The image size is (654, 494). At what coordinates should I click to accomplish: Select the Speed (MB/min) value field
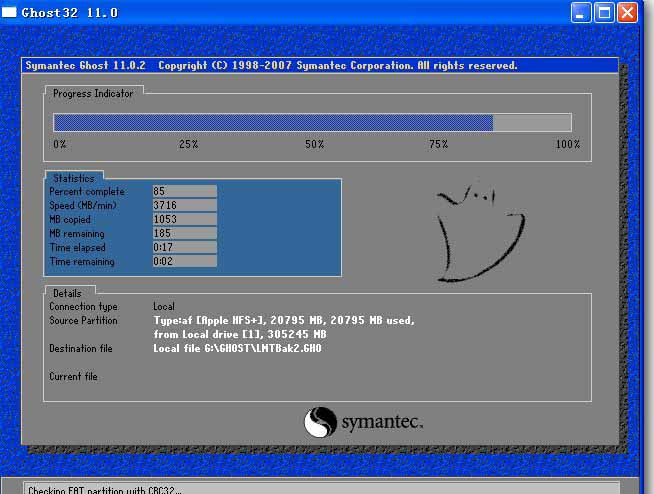pyautogui.click(x=183, y=205)
